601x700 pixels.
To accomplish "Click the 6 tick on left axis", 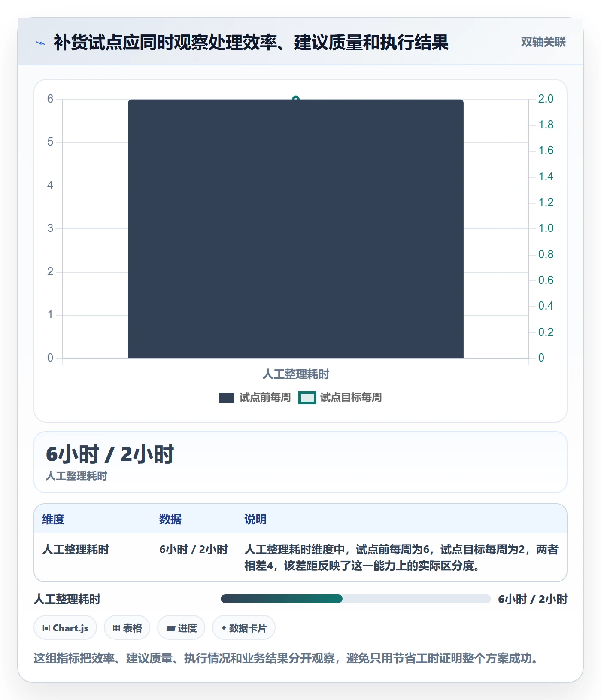I will point(50,99).
